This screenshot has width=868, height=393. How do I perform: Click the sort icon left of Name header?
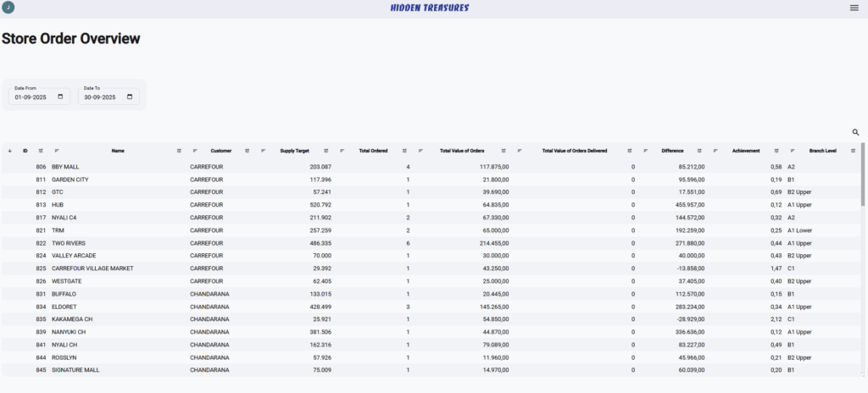tap(57, 151)
